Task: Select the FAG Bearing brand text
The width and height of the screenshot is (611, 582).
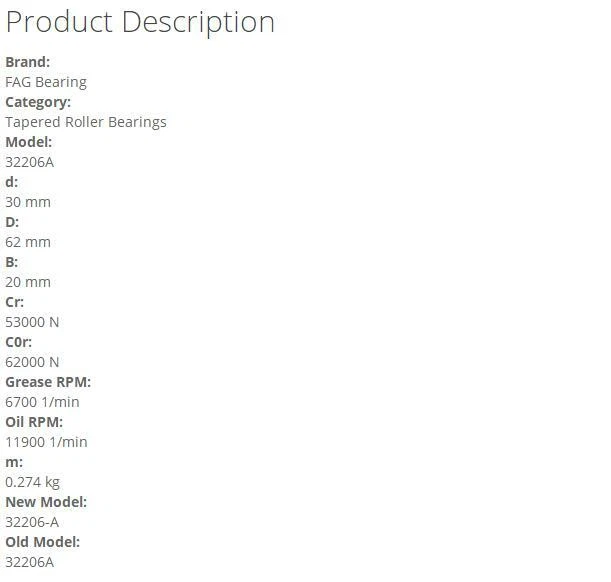Action: 46,82
